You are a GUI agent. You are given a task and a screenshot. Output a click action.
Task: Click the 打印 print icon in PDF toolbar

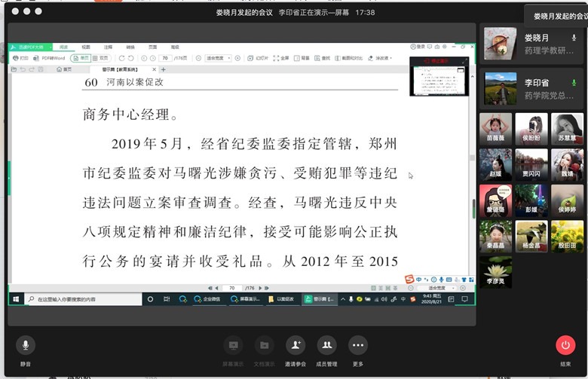20,58
